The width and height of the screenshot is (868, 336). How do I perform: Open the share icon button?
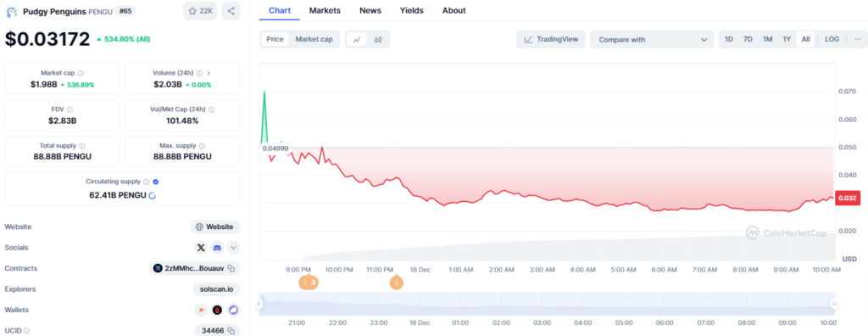click(x=231, y=11)
